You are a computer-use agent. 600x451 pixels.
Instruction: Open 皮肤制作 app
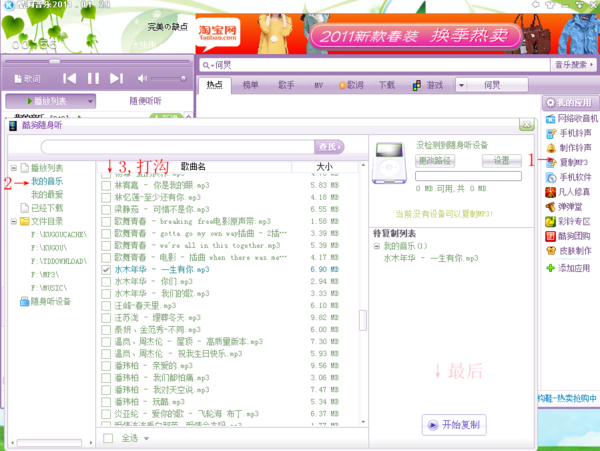[x=569, y=251]
